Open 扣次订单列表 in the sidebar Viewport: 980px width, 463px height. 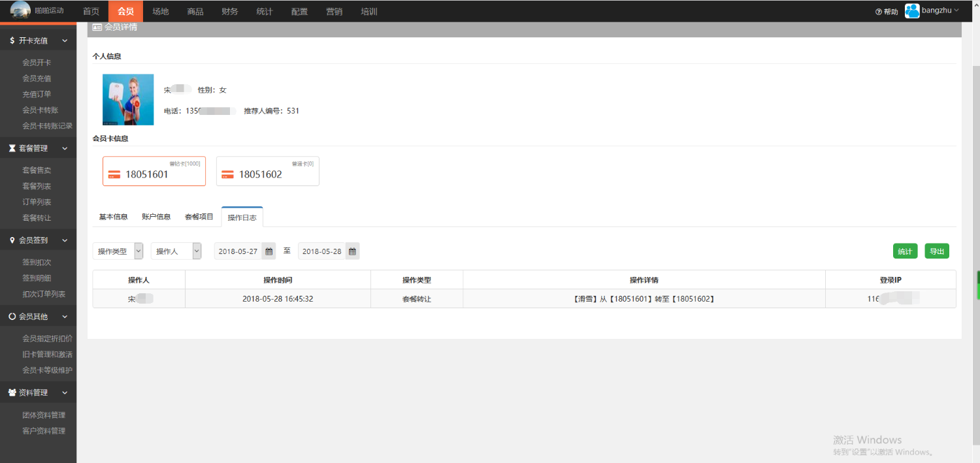[x=44, y=295]
